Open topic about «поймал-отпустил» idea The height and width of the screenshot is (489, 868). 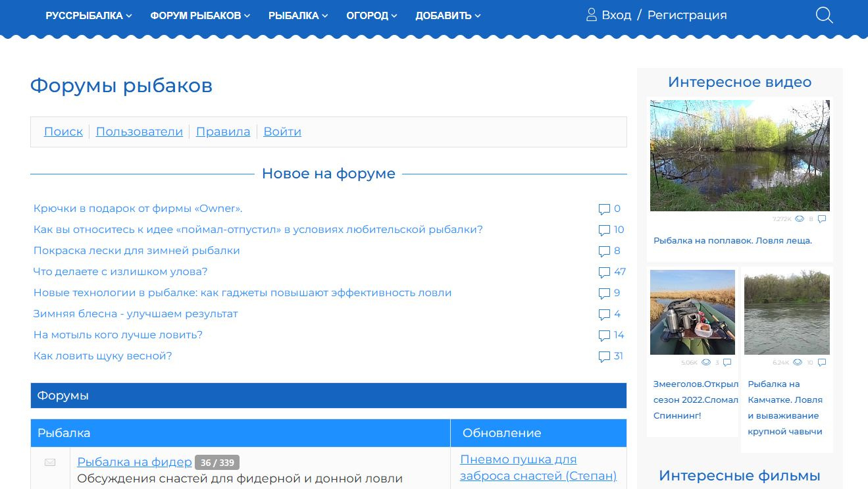click(258, 230)
